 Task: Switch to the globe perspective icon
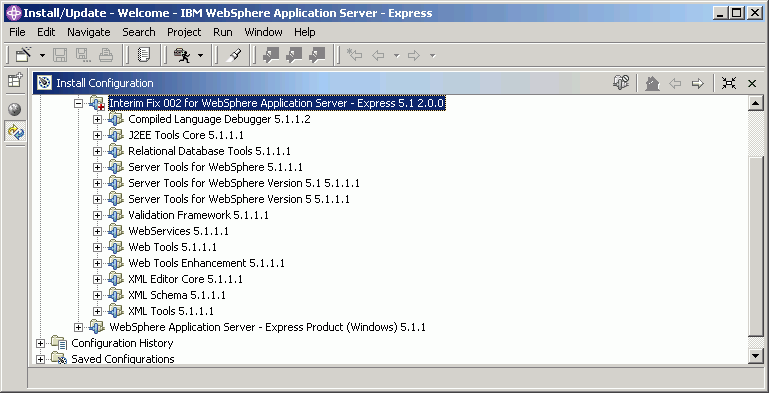(15, 109)
